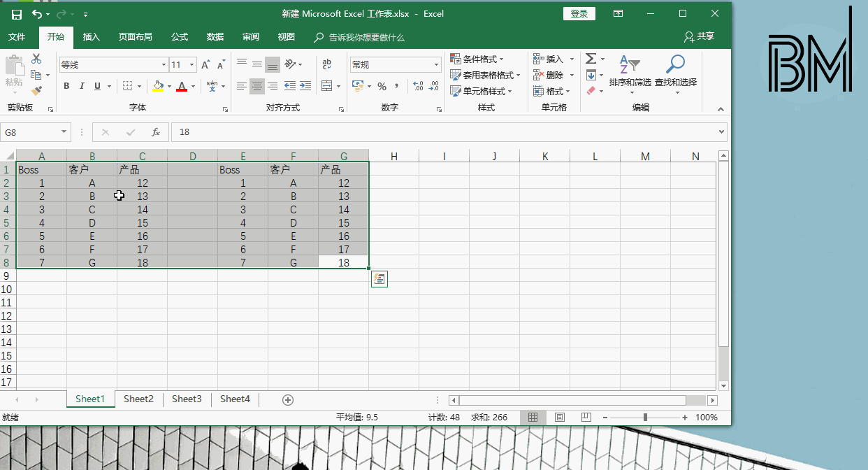Click the wén phonetic guide icon
The image size is (868, 470).
tap(212, 86)
